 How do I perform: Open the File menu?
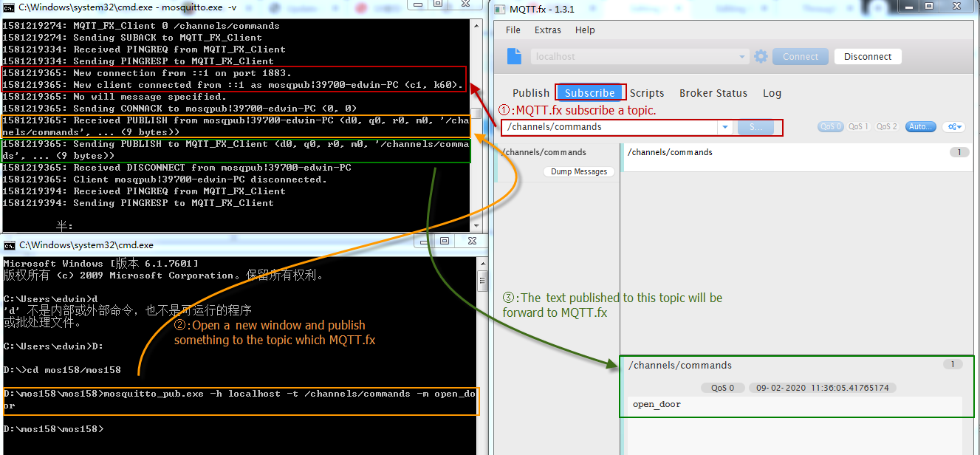[x=513, y=30]
